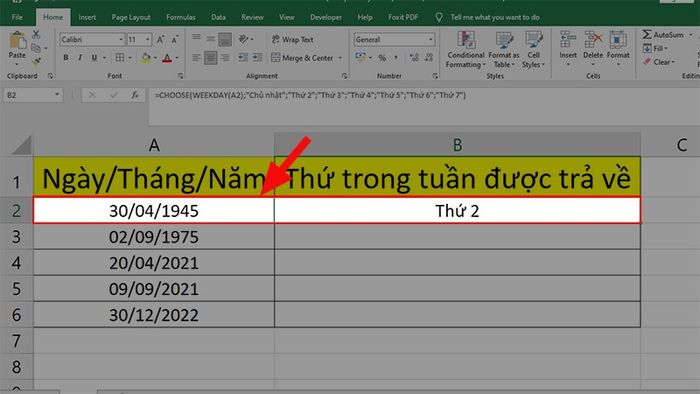Click Insert cells button

pyautogui.click(x=568, y=49)
